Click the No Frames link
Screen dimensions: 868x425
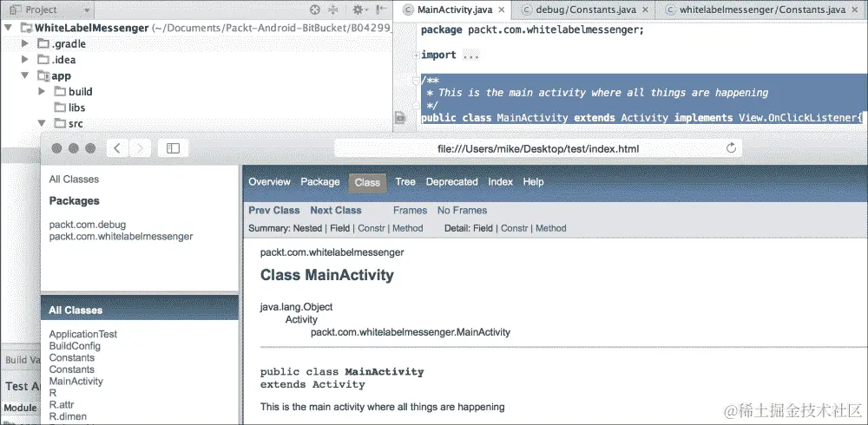(463, 210)
